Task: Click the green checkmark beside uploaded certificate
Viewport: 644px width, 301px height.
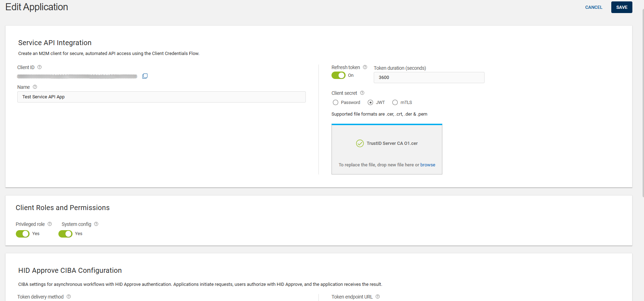Action: (x=360, y=143)
